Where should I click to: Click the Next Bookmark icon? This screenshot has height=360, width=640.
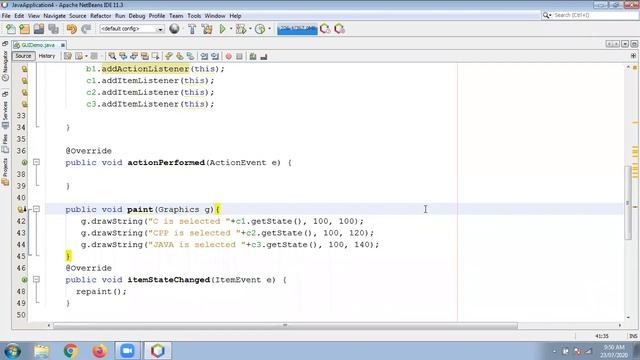pos(180,56)
